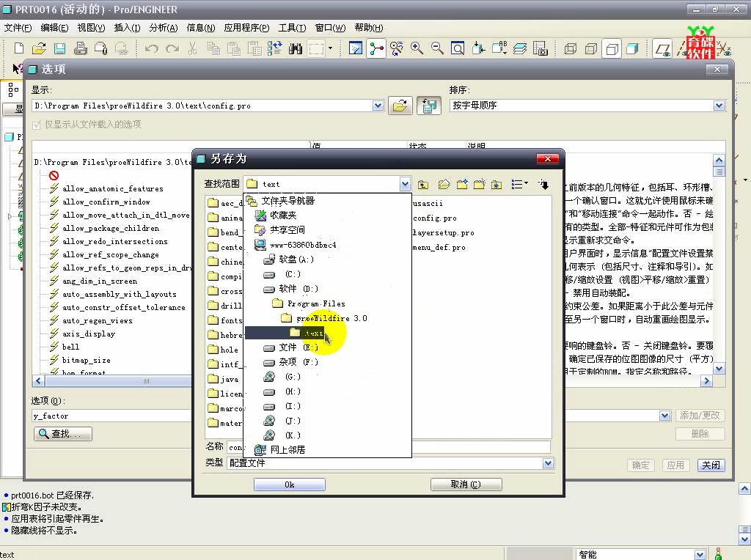Click the 查找... find button in Options

63,434
